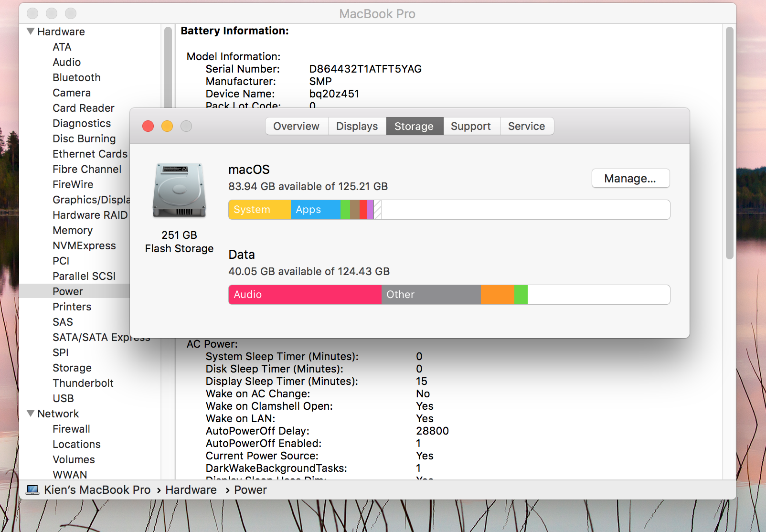Select ATA in the Hardware list
Viewport: 766px width, 532px height.
tap(62, 47)
